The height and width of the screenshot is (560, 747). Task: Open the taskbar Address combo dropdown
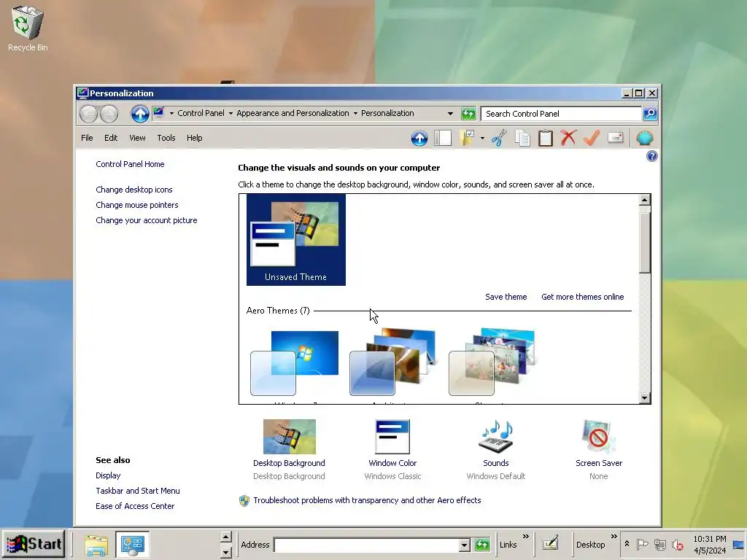(x=464, y=545)
